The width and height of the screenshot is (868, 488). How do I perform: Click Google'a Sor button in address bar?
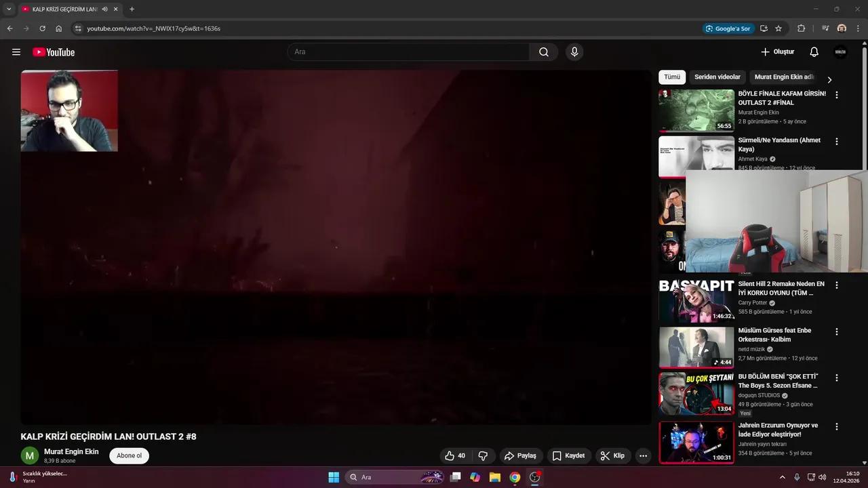pyautogui.click(x=728, y=28)
